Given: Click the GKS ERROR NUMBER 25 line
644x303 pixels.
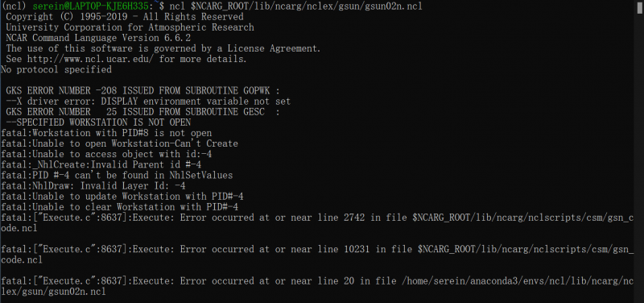Looking at the screenshot, I should point(142,112).
